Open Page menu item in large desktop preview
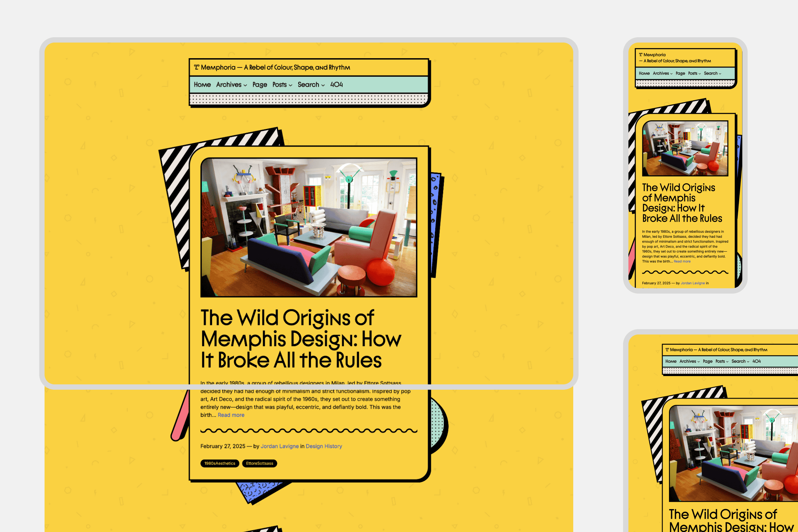The width and height of the screenshot is (798, 532). click(260, 84)
